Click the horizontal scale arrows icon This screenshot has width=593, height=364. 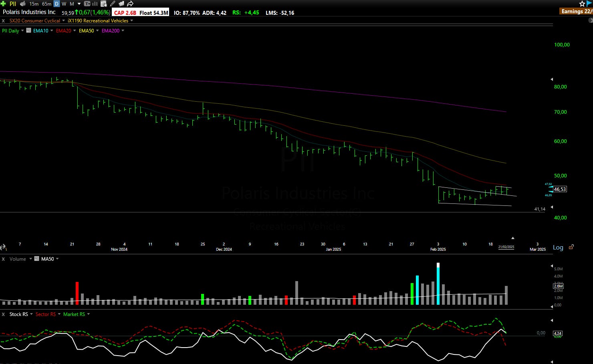[3, 247]
